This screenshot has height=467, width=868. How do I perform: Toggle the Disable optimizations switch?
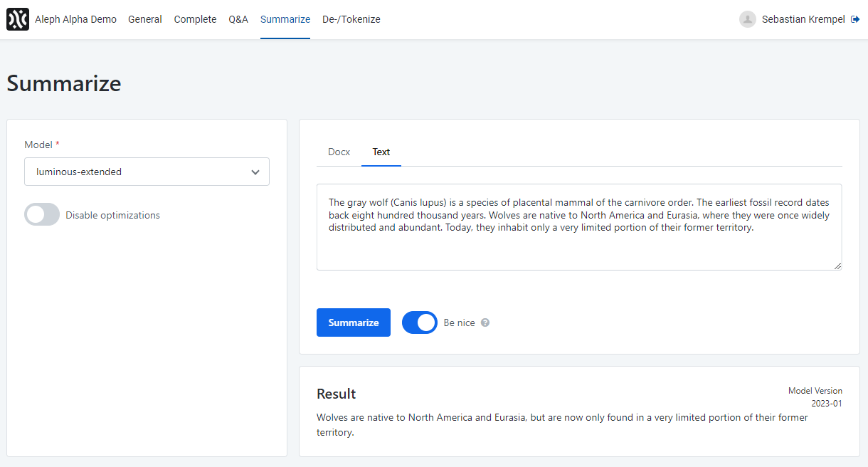[x=42, y=215]
